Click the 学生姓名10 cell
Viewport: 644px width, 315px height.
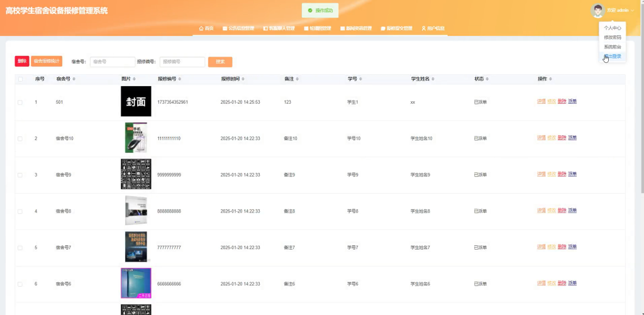[x=421, y=138]
